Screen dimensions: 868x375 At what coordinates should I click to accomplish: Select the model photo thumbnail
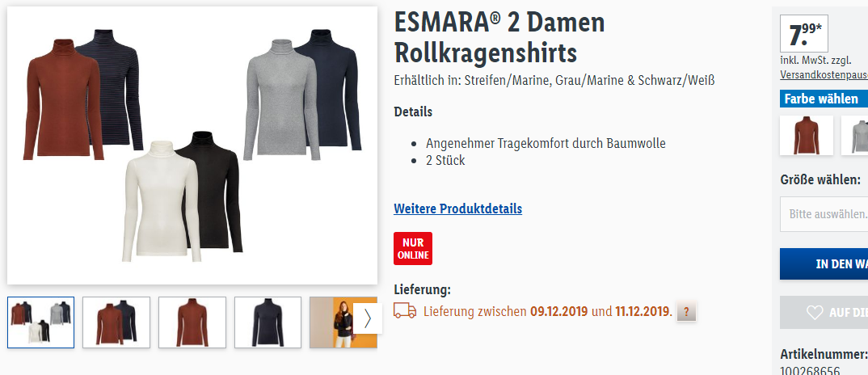point(332,322)
